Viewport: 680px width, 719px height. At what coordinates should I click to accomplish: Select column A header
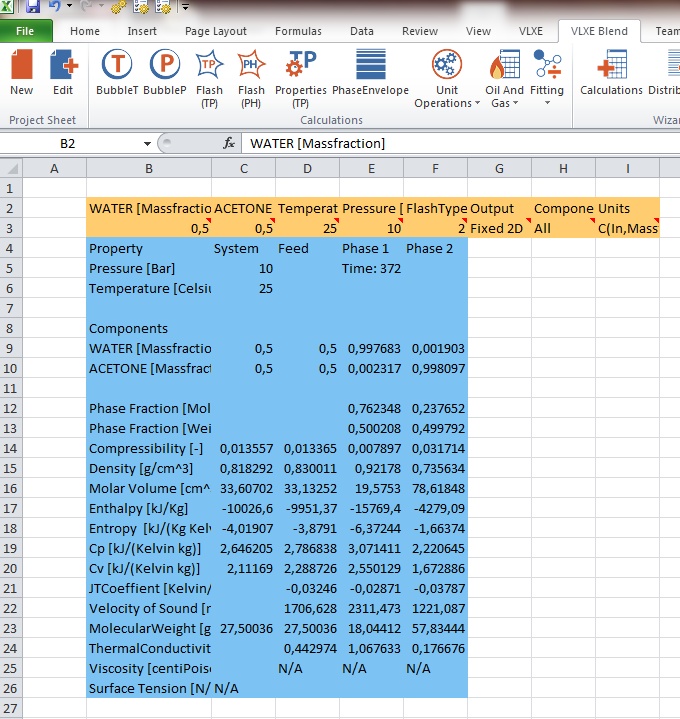coord(55,168)
